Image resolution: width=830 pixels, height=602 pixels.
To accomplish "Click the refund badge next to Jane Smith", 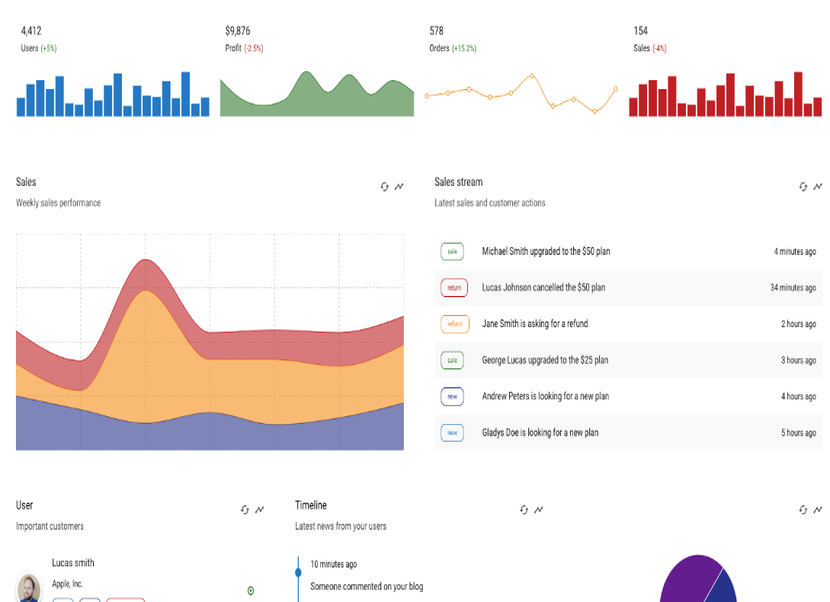I will pos(455,324).
